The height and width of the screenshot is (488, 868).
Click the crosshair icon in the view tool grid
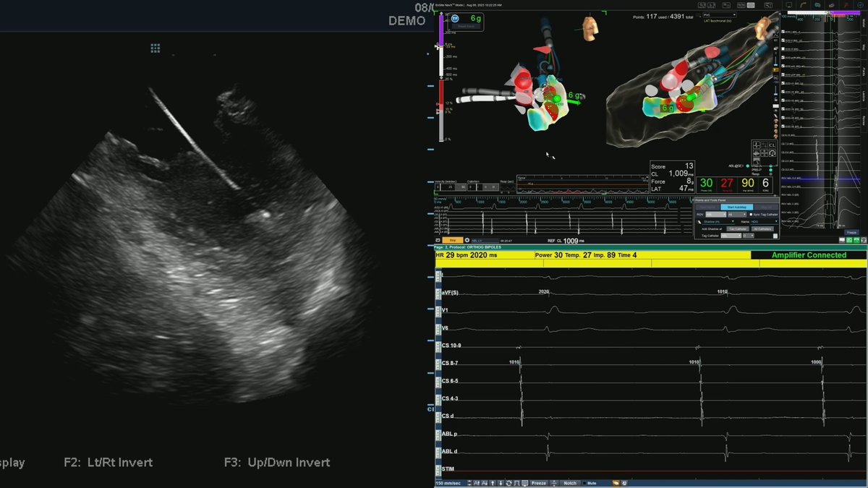tap(757, 145)
